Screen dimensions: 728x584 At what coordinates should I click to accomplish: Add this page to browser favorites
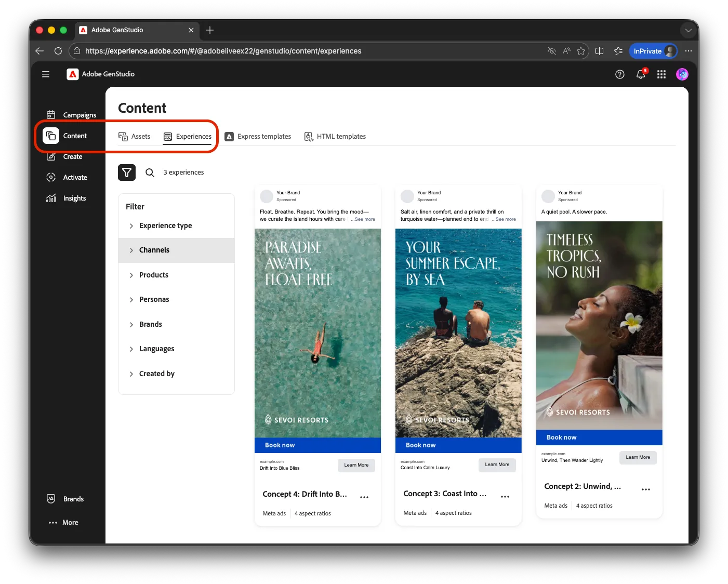pos(581,51)
